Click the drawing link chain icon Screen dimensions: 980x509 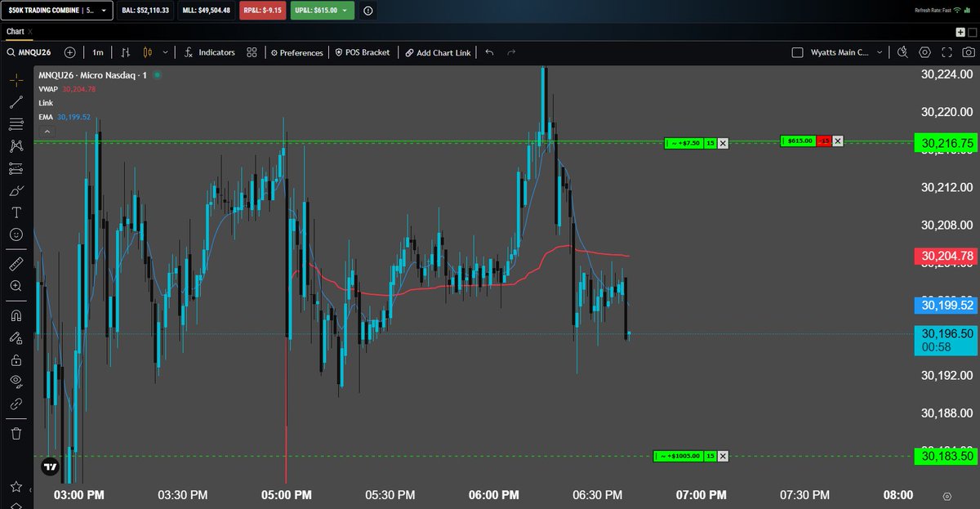pos(16,404)
